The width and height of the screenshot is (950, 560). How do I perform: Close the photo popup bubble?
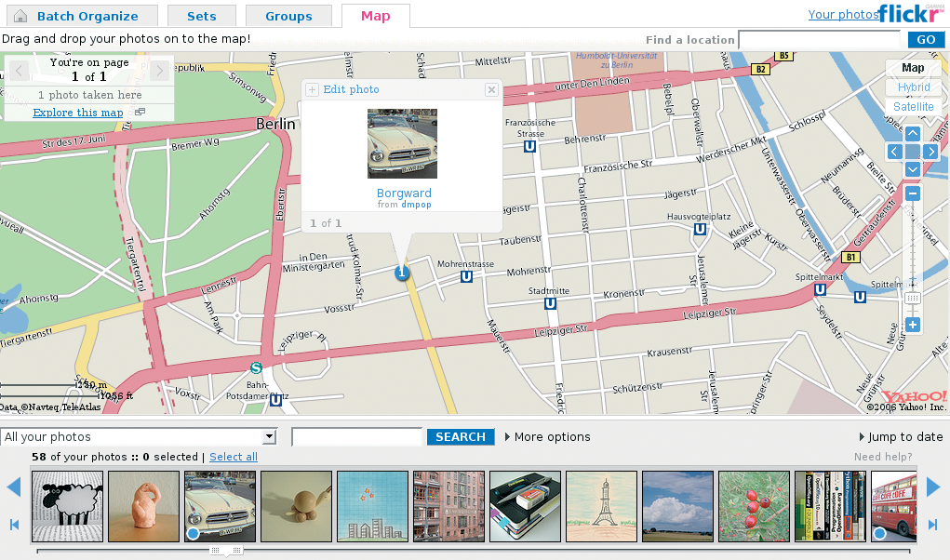[x=491, y=89]
